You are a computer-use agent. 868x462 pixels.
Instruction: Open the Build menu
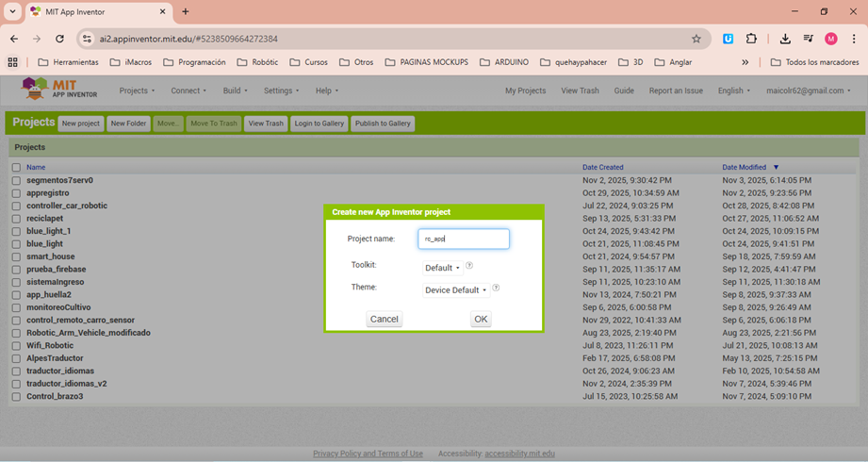pos(236,91)
